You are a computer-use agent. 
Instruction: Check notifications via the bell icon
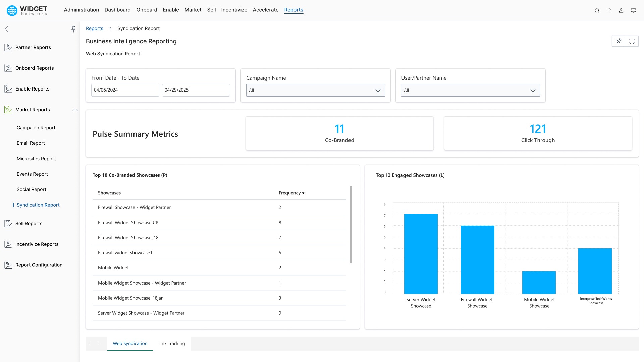tap(633, 10)
